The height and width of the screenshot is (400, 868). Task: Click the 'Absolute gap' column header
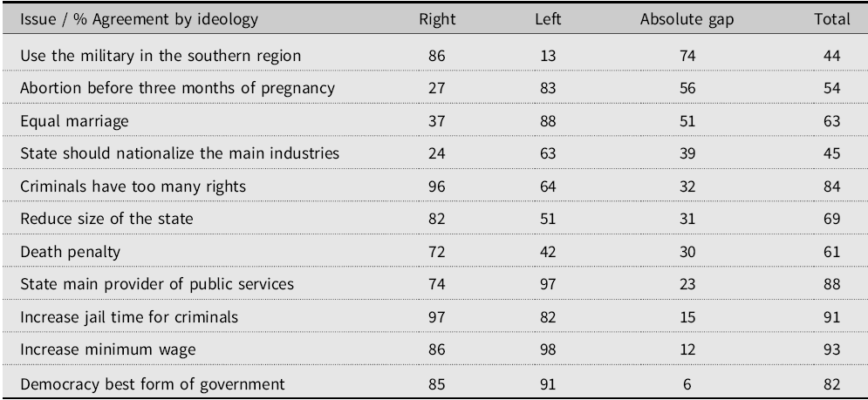pos(687,20)
